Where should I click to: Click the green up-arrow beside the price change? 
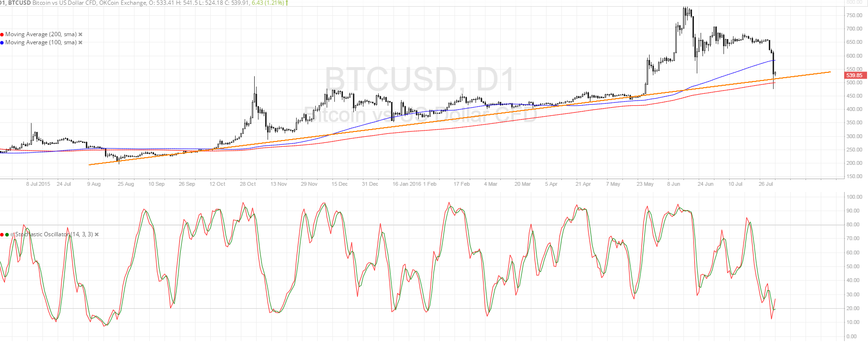287,3
